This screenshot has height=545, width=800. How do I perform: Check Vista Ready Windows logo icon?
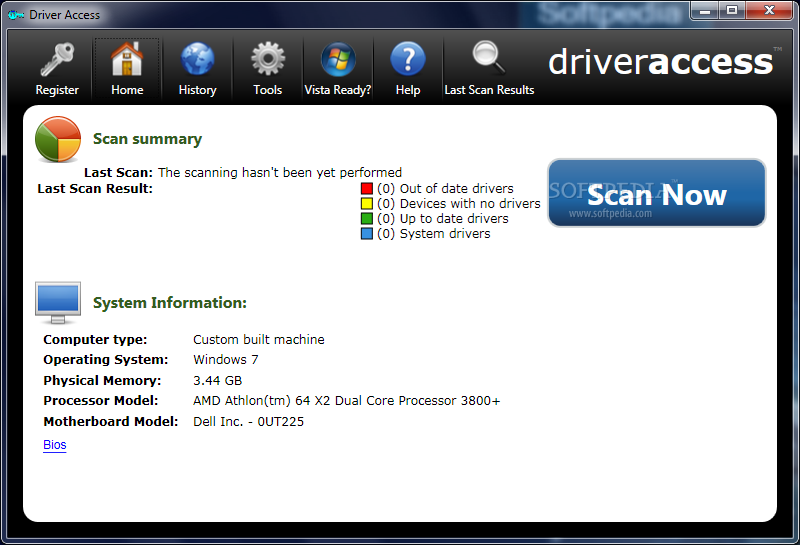(x=338, y=59)
